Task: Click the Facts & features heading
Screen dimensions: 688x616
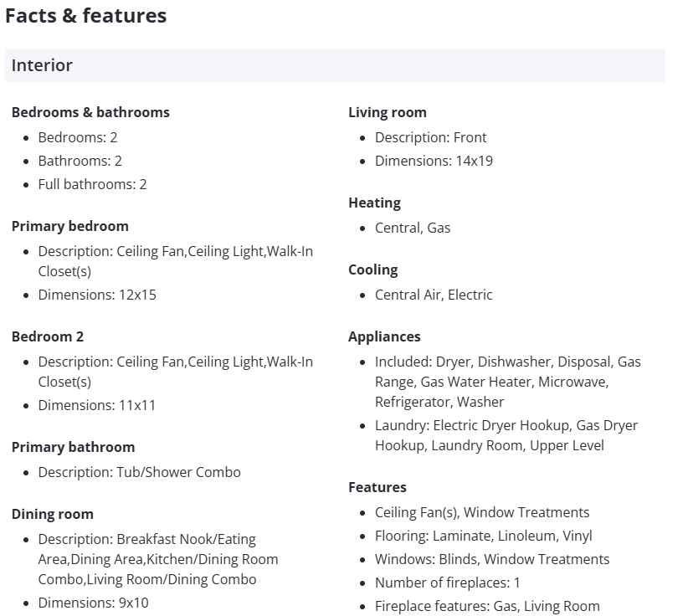Action: [85, 16]
